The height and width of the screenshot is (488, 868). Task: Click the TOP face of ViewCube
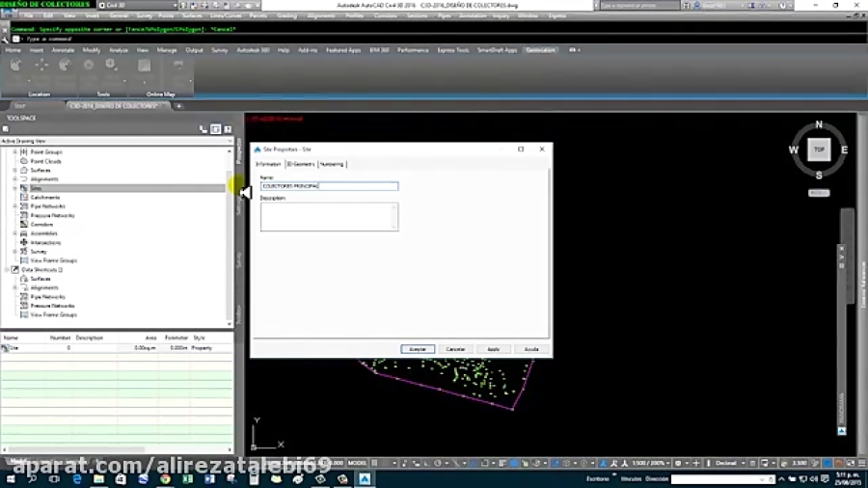point(819,149)
